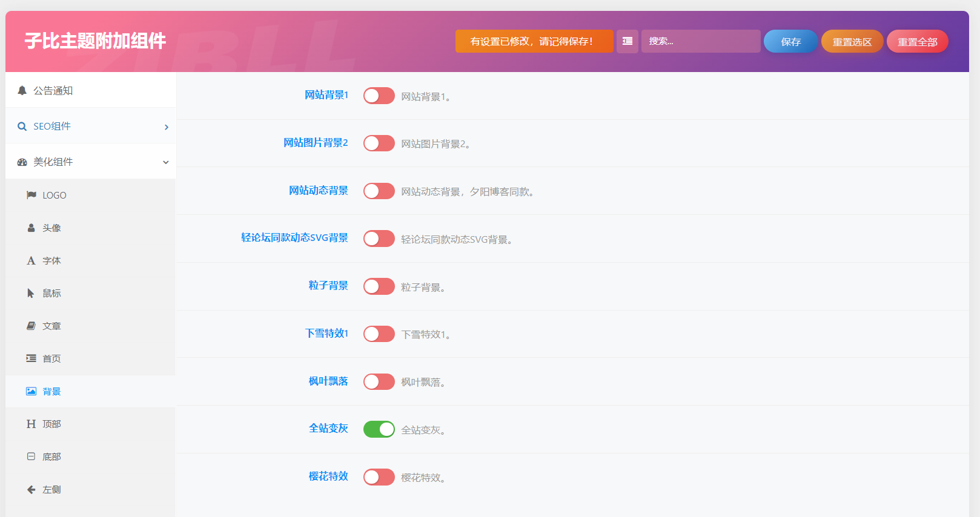
Task: Click the 网站背景1 option label
Action: tap(326, 95)
